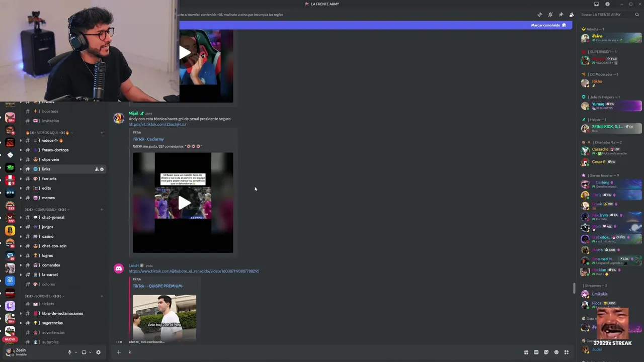The image size is (644, 362).
Task: Expand the arrow beside chat-general channel
Action: pyautogui.click(x=21, y=218)
